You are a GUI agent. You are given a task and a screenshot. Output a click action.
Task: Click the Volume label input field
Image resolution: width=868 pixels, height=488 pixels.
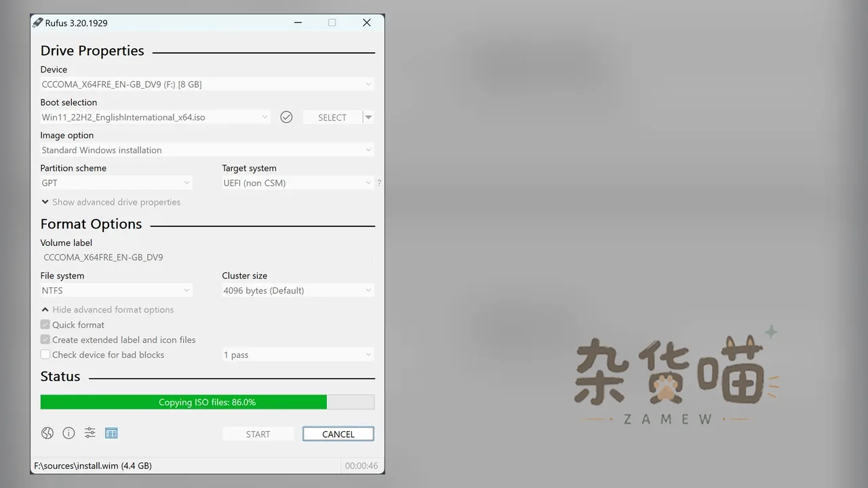tap(207, 258)
